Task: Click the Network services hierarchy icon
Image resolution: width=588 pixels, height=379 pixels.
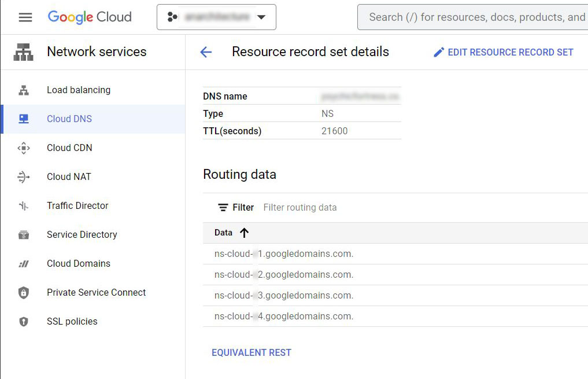Action: pos(23,51)
